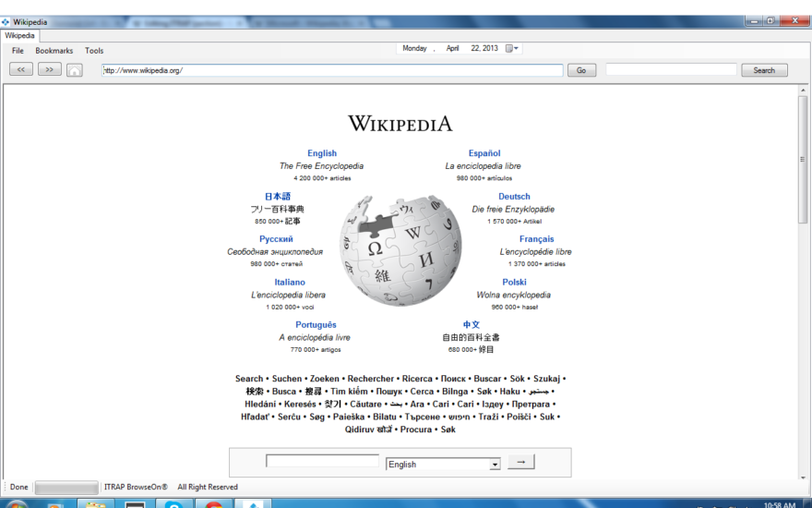
Task: Open the Español Wikipedia link
Action: point(484,153)
